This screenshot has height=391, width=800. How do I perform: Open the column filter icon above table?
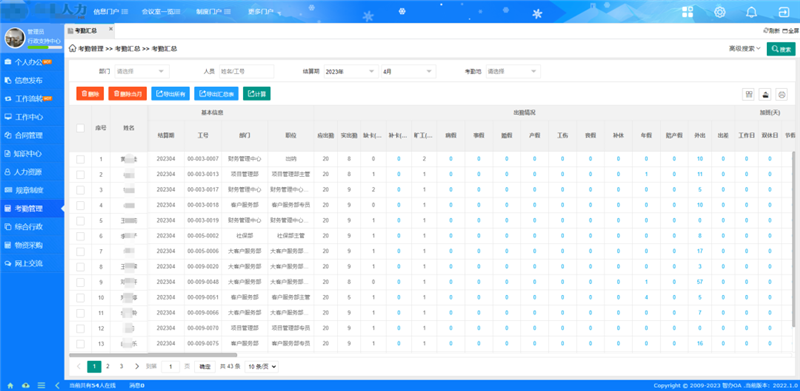(x=748, y=94)
